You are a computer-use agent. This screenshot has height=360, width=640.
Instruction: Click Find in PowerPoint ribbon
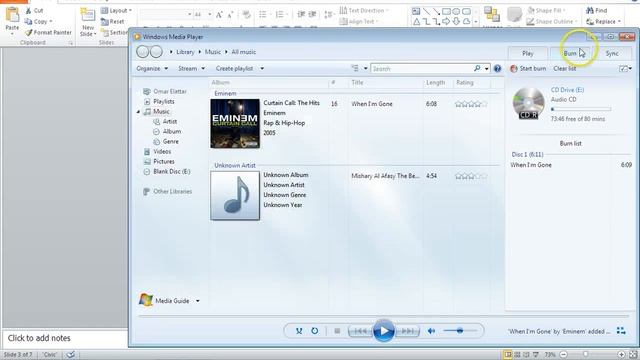pyautogui.click(x=597, y=11)
